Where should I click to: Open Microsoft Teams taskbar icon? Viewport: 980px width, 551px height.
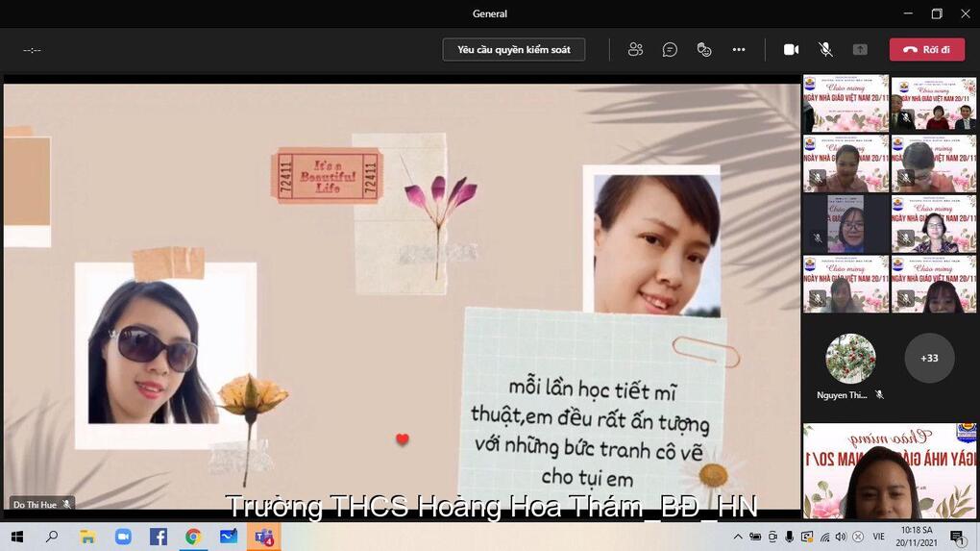[x=264, y=537]
